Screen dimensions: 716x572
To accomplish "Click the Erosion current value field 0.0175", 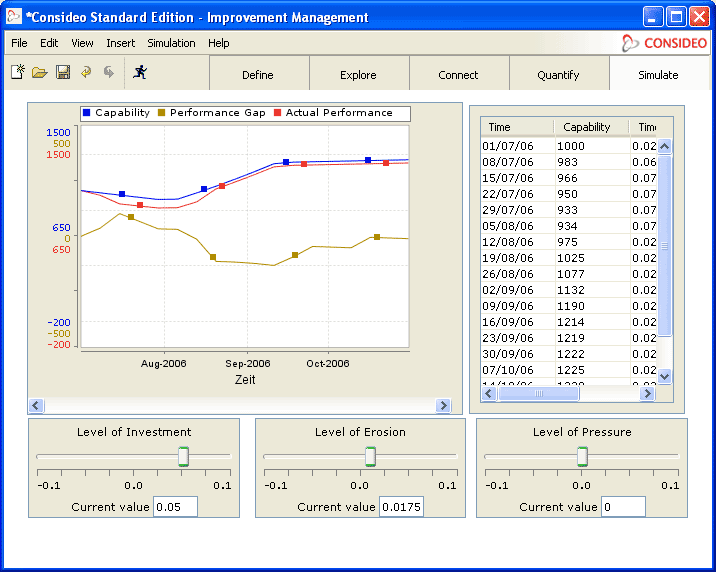I will pyautogui.click(x=401, y=507).
